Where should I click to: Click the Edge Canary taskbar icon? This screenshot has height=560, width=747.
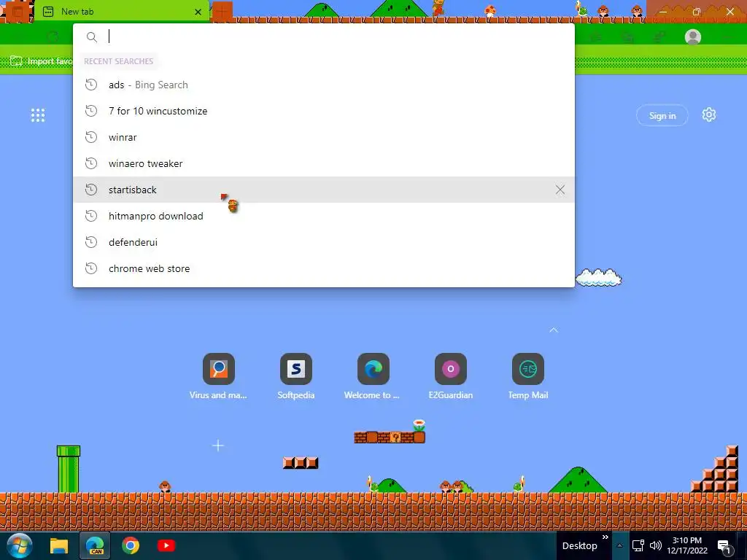tap(95, 545)
